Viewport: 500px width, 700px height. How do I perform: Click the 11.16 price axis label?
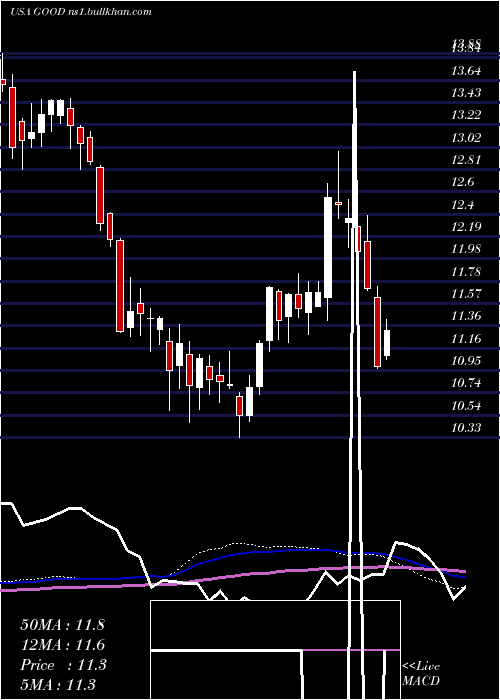pyautogui.click(x=466, y=338)
